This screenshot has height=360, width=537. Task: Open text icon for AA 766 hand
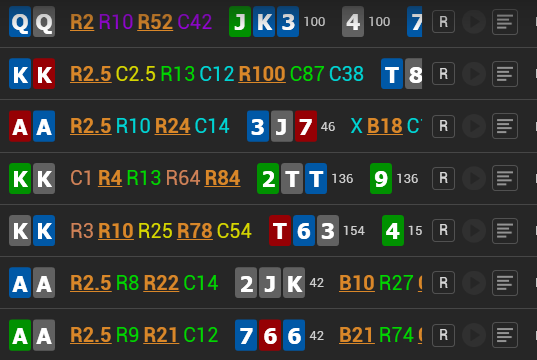pos(505,335)
